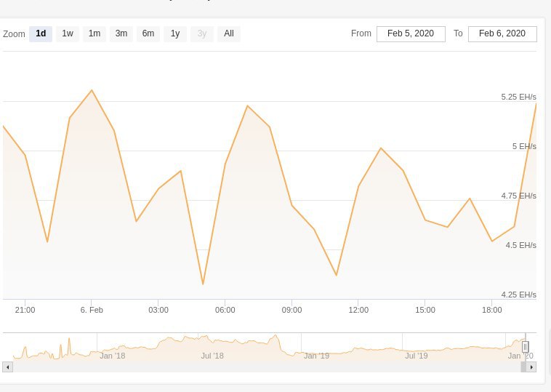
Task: Click the 4.5 EH/s axis label
Action: [x=520, y=245]
